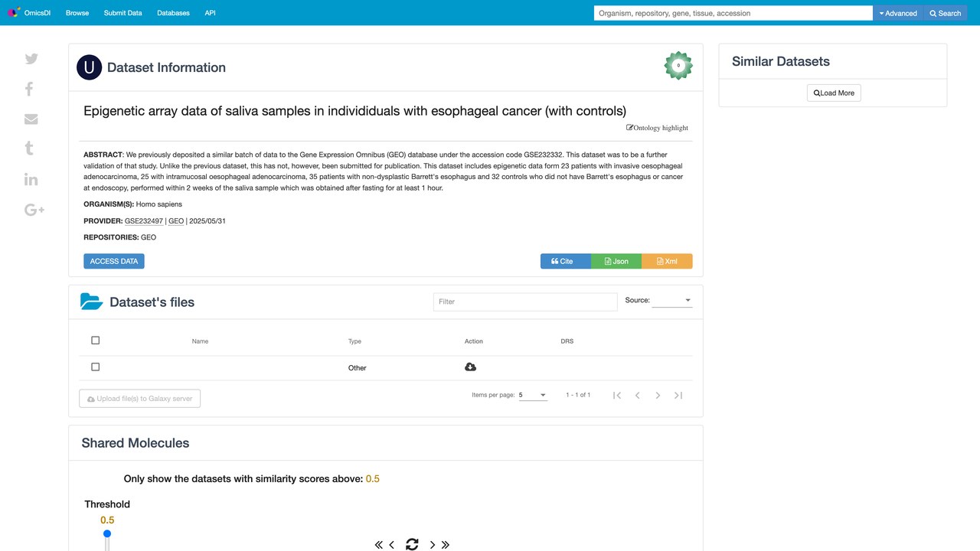Click double left arrow in Shared Molecules
The width and height of the screenshot is (980, 551).
coord(378,545)
